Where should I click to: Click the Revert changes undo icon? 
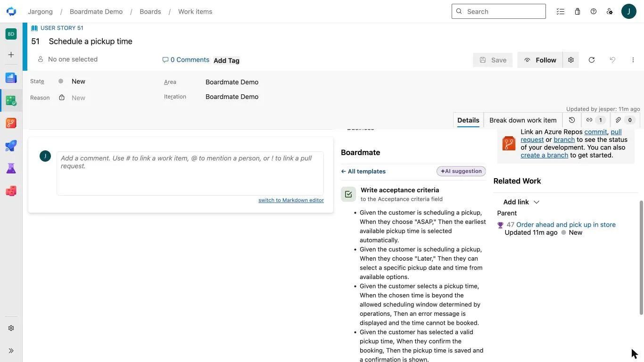click(612, 60)
